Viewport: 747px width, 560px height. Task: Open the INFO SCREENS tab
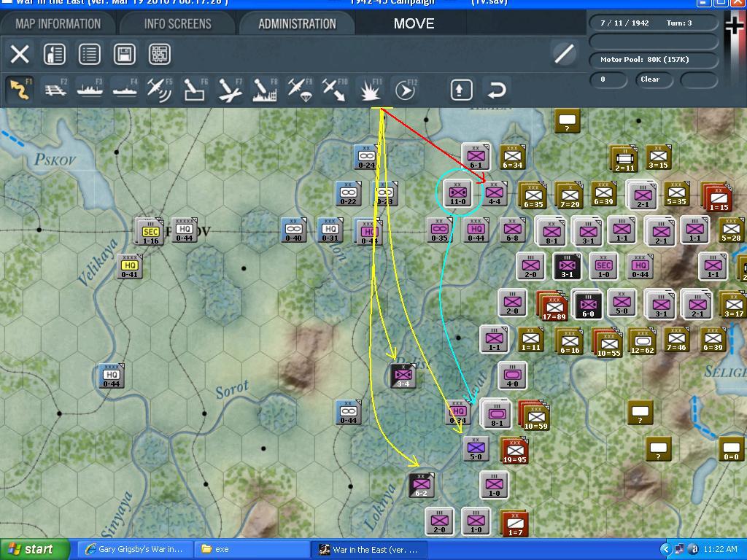point(178,24)
